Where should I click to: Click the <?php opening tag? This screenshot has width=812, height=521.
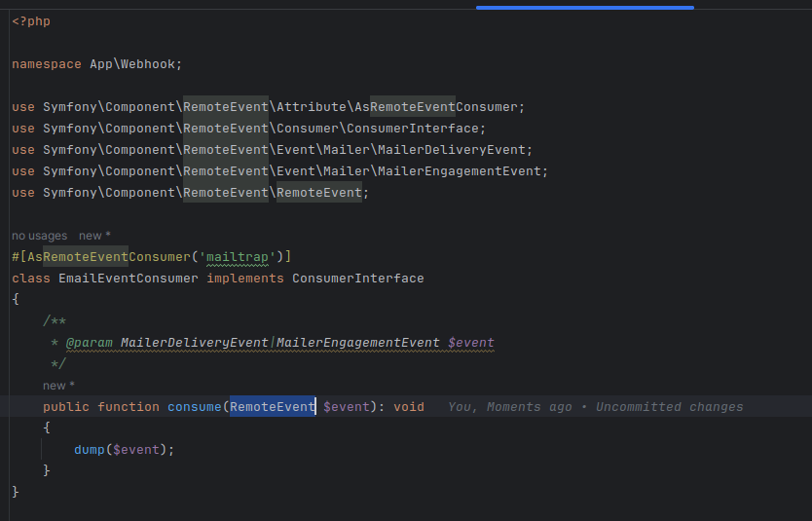coord(31,21)
